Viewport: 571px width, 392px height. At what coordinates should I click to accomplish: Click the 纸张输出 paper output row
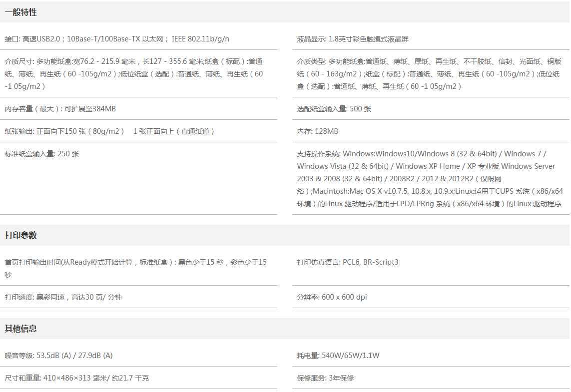110,131
